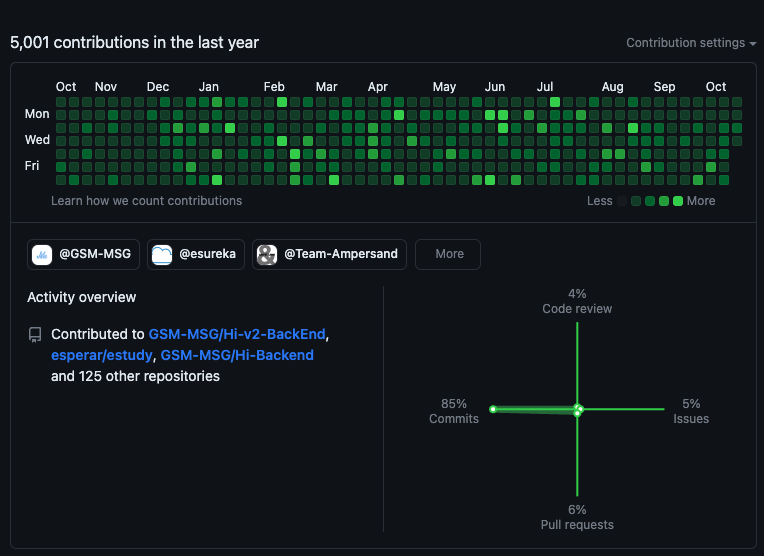Click the Sep month label

[664, 87]
